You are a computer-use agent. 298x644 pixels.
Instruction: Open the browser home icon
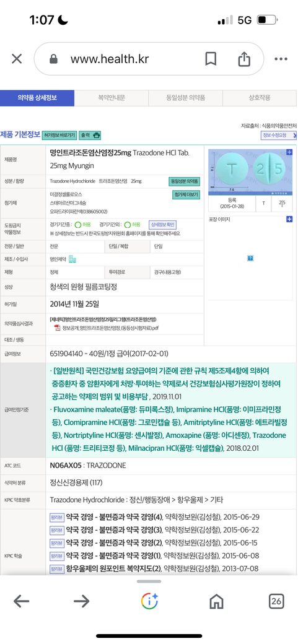pyautogui.click(x=216, y=602)
